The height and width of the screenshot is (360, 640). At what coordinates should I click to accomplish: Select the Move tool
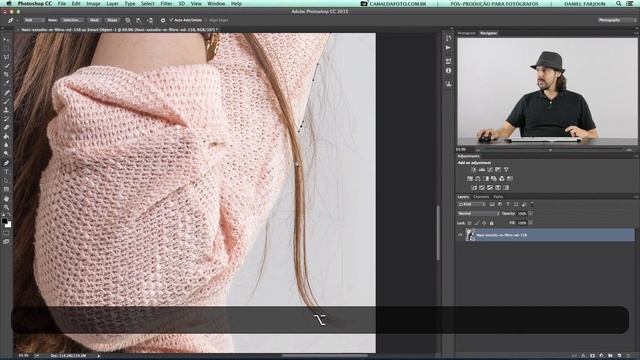coord(6,39)
